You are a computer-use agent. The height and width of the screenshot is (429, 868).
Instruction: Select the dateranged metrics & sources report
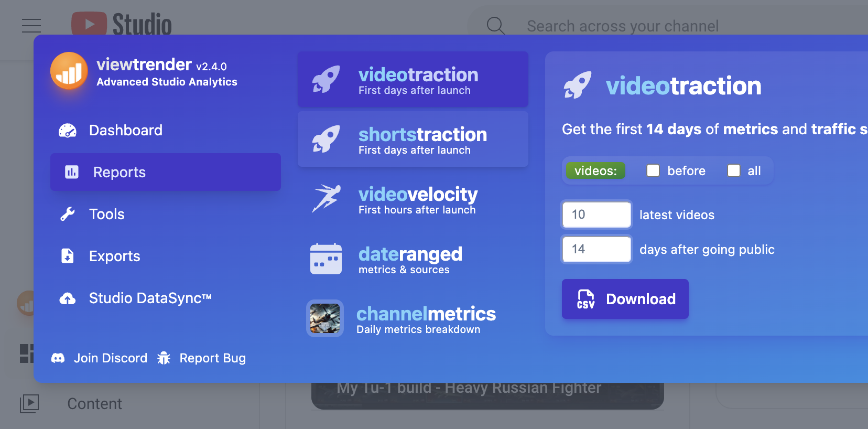pos(413,259)
